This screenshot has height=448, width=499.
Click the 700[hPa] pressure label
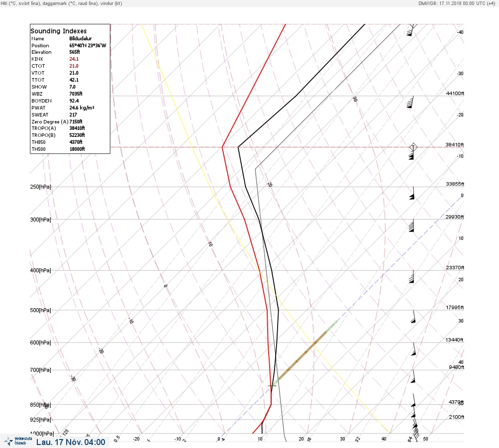pyautogui.click(x=40, y=370)
